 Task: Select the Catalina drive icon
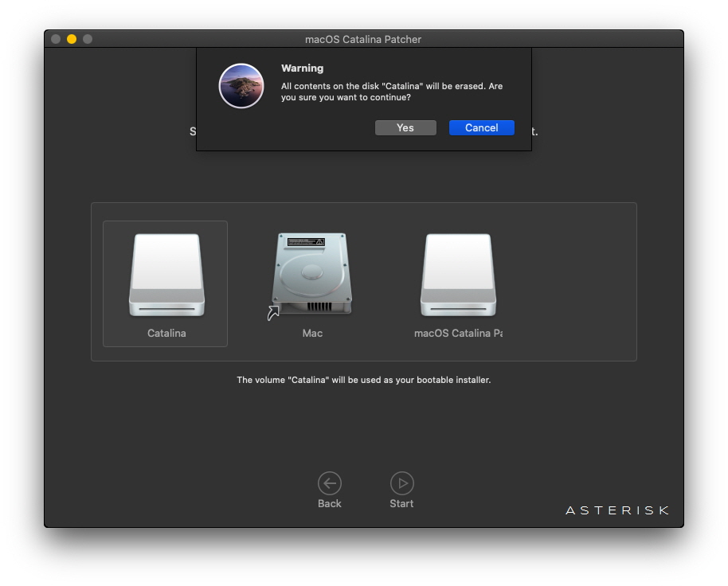(166, 275)
